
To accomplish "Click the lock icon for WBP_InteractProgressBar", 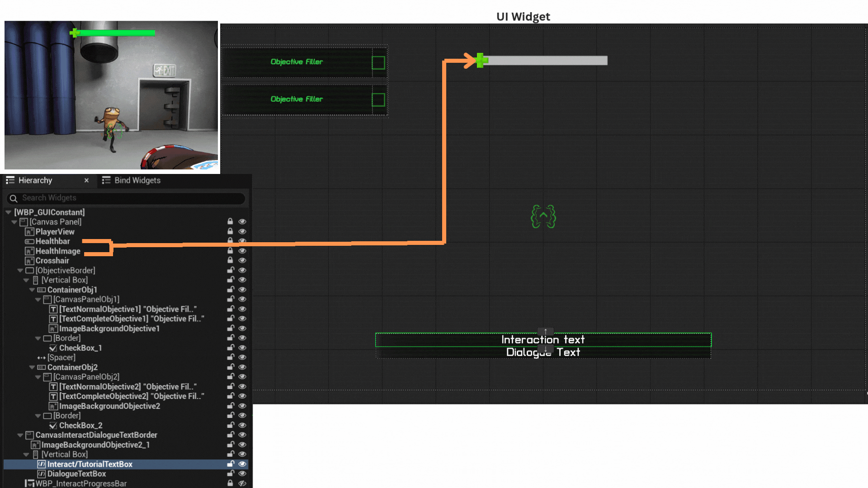I will click(x=230, y=483).
